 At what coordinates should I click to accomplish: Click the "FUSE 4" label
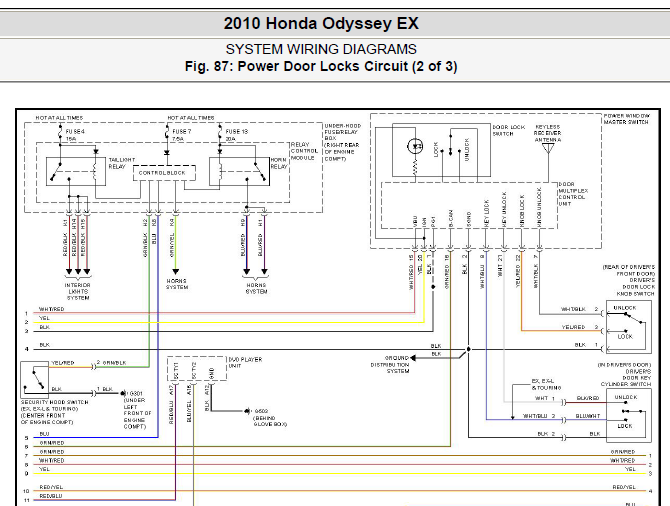pos(75,132)
